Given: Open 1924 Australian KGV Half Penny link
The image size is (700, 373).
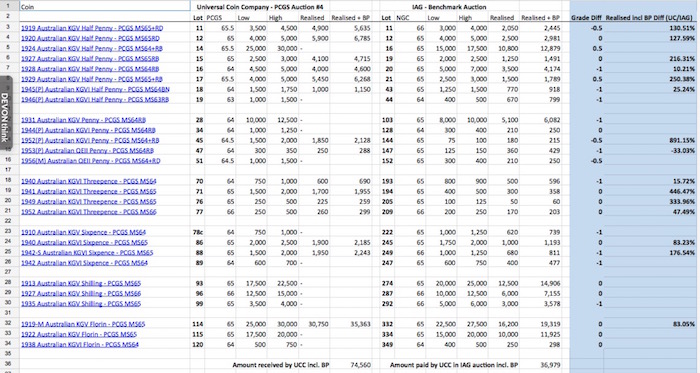Looking at the screenshot, I should [92, 48].
